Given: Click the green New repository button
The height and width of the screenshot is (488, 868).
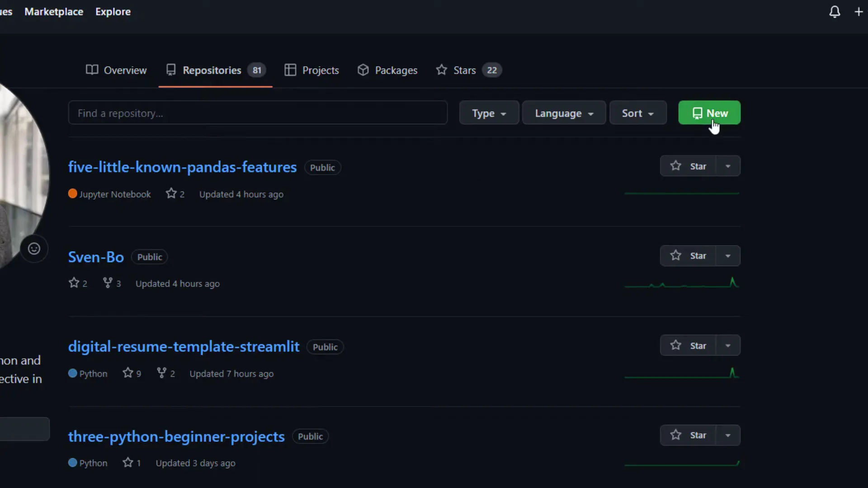Looking at the screenshot, I should point(709,113).
